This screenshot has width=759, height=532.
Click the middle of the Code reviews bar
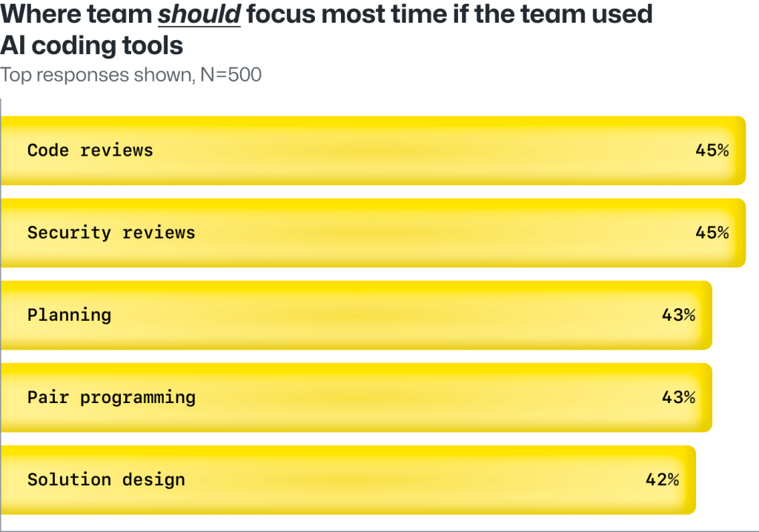[373, 150]
